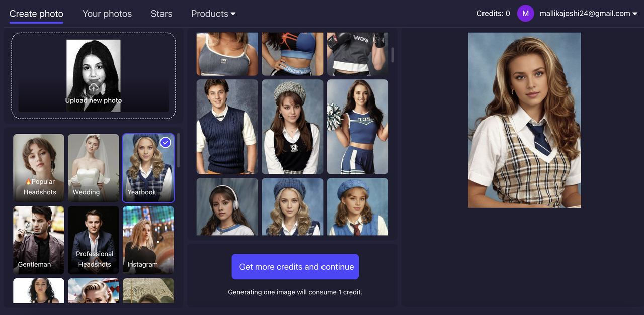644x315 pixels.
Task: Select the dark-haired woman category below Gentleman
Action: (39, 291)
